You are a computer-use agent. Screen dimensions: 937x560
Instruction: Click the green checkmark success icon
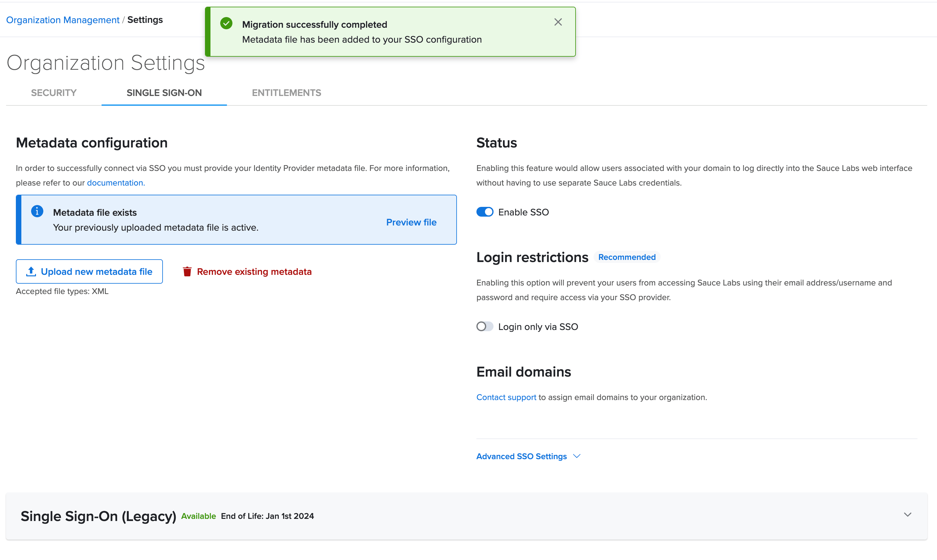(226, 23)
